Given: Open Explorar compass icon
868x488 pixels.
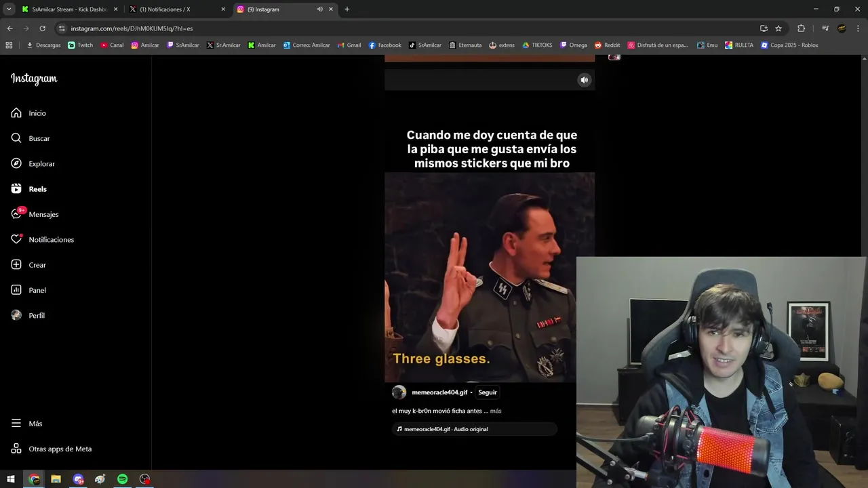Looking at the screenshot, I should [x=16, y=163].
